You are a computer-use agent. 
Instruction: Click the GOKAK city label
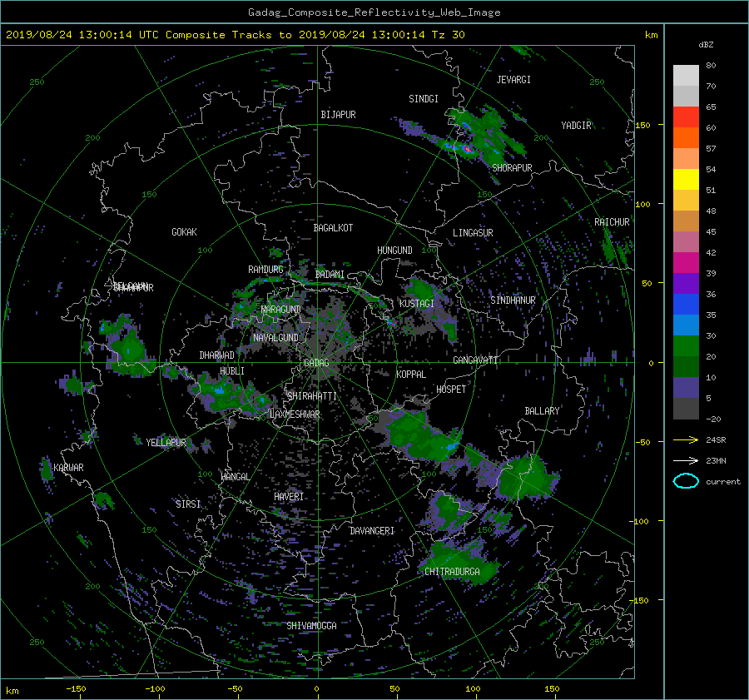pos(184,231)
